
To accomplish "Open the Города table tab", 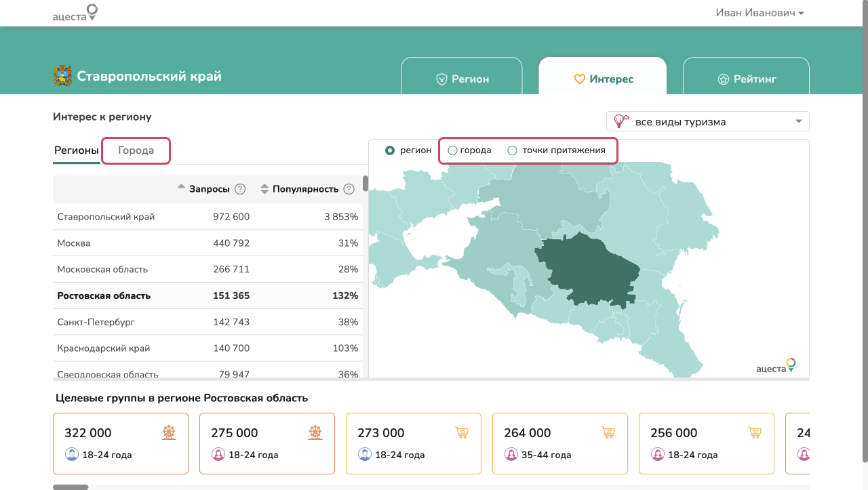I will pyautogui.click(x=136, y=150).
